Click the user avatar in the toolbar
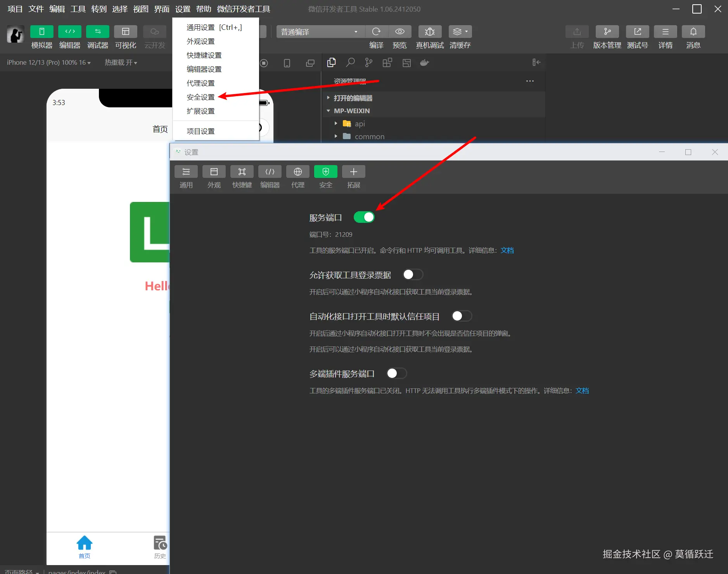The height and width of the screenshot is (574, 728). tap(16, 34)
